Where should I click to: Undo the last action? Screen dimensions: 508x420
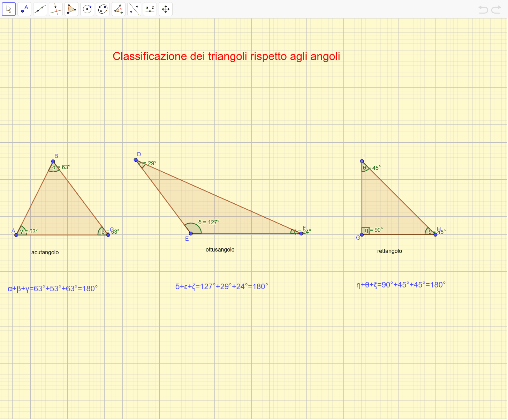(483, 9)
